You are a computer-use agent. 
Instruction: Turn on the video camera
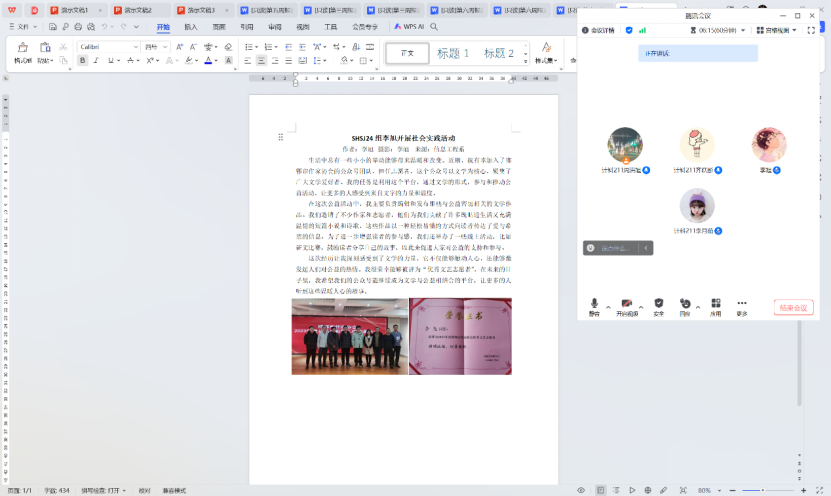[626, 304]
